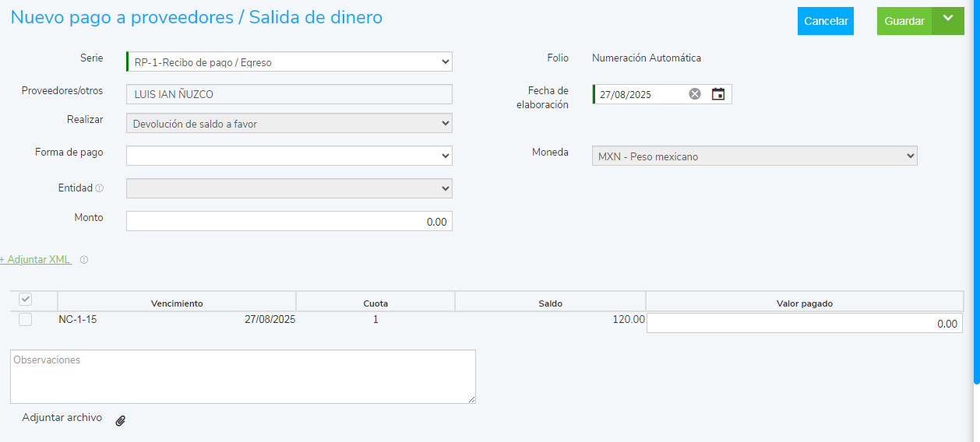Expand the Moneda currency dropdown
The height and width of the screenshot is (442, 980).
[754, 156]
